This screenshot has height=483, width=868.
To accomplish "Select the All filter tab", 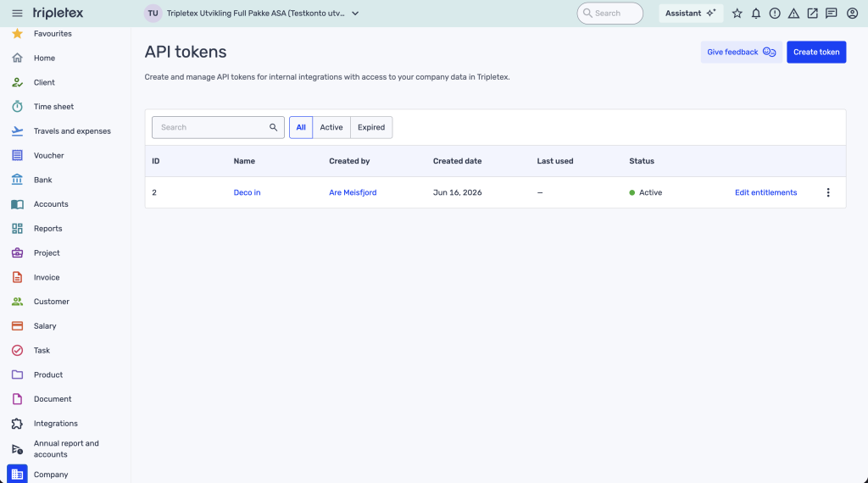I will click(301, 127).
